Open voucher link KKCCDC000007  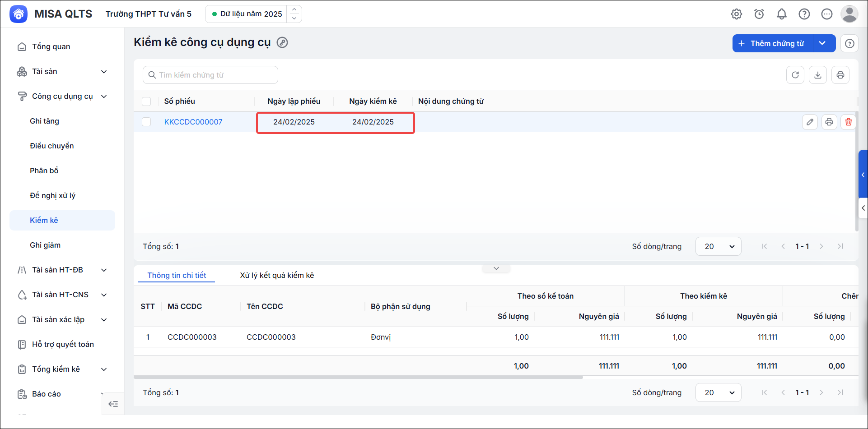[x=193, y=122]
